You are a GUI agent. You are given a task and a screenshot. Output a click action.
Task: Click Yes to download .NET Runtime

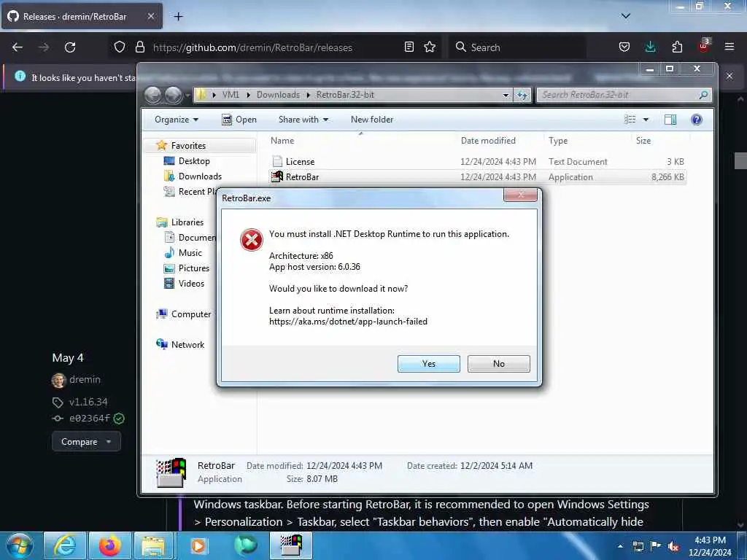pyautogui.click(x=428, y=363)
